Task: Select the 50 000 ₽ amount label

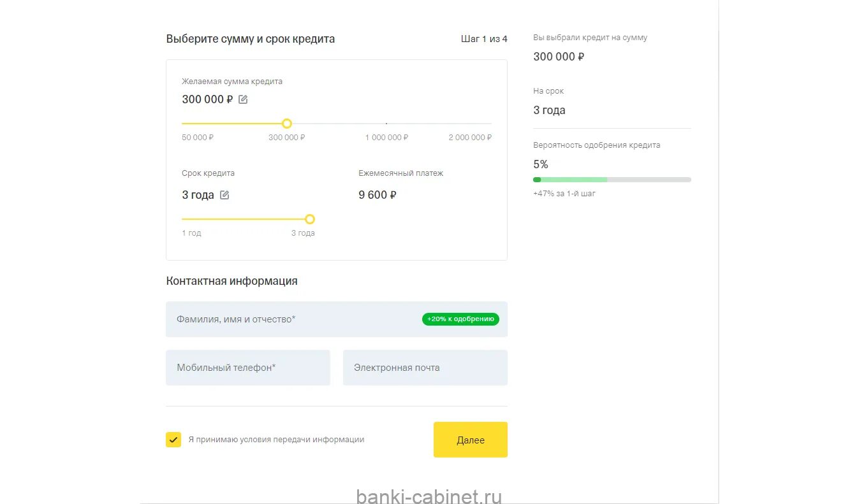Action: 198,138
